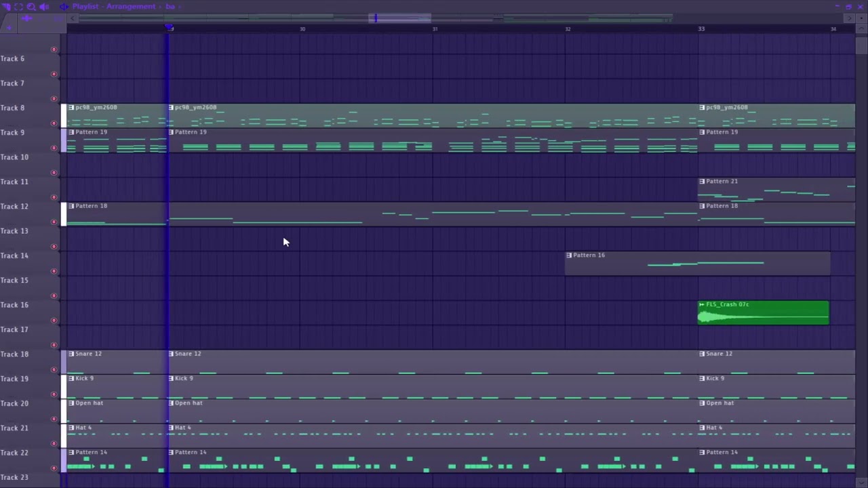Screen dimensions: 868x488
Task: Click the playhead marker on the timeline ruler
Action: coord(170,28)
